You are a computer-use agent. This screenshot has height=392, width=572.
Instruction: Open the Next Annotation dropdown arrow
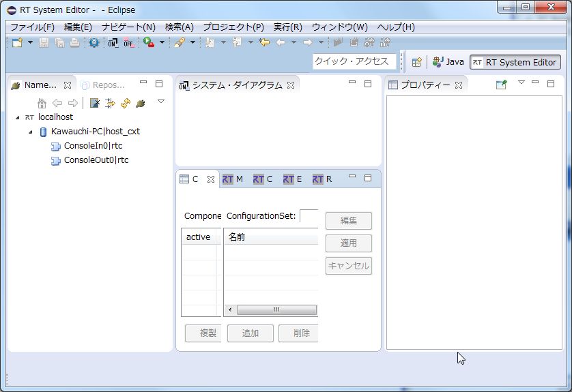click(223, 43)
